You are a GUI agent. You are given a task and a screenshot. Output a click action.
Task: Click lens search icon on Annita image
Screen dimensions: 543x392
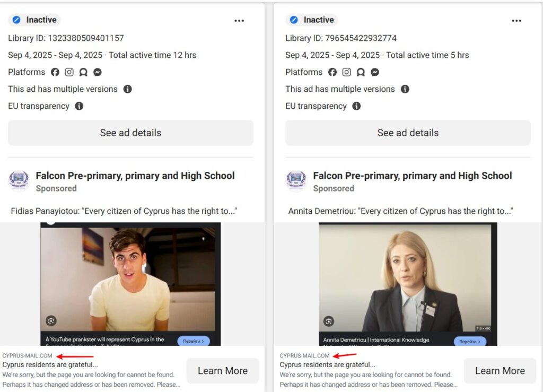click(329, 321)
